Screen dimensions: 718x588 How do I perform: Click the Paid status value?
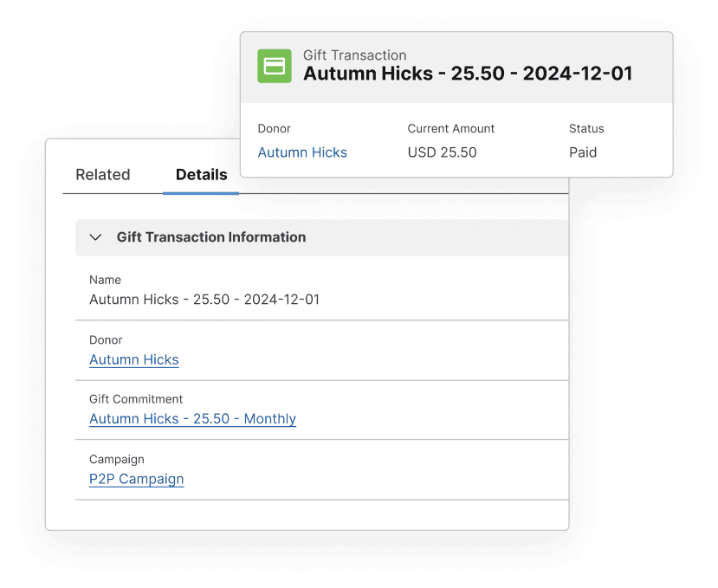[x=583, y=152]
